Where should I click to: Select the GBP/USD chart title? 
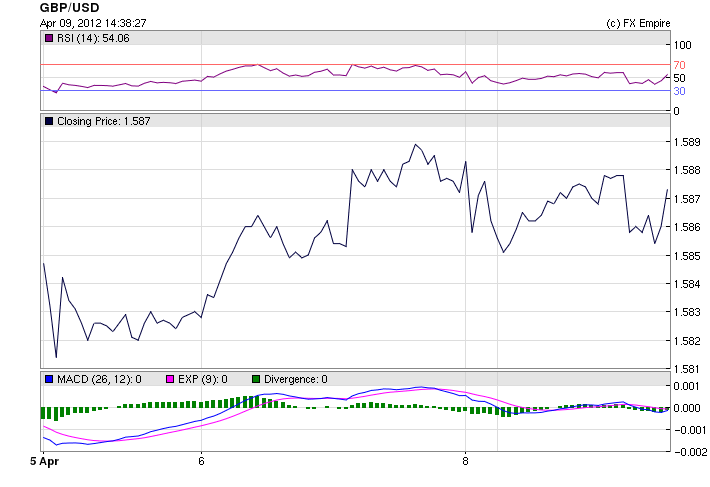(x=69, y=8)
